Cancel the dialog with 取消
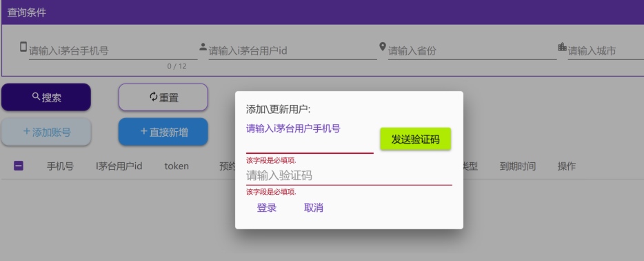The height and width of the screenshot is (261, 644). (x=313, y=208)
